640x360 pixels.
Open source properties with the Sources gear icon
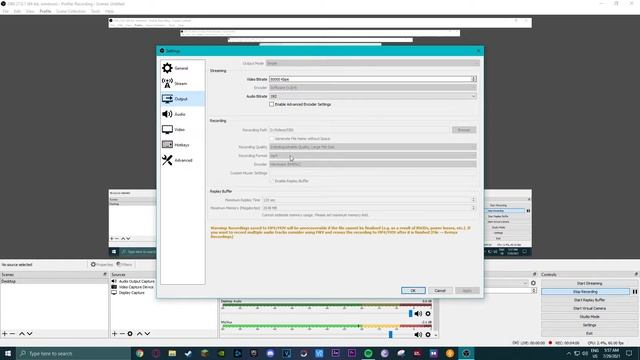(x=130, y=333)
